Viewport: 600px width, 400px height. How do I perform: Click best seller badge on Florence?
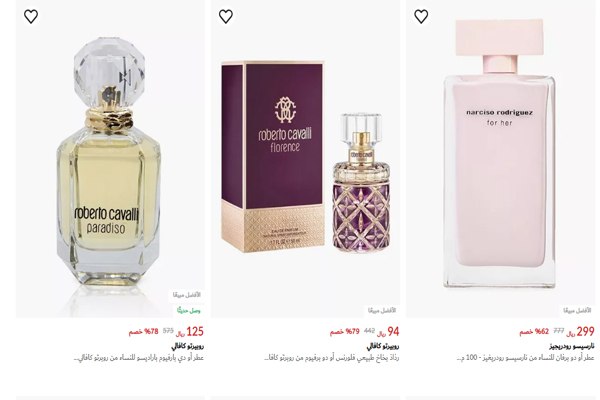click(382, 310)
